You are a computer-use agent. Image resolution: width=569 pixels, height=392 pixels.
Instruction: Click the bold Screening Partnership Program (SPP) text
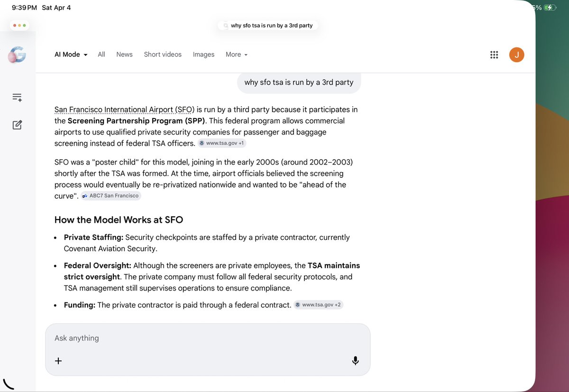[137, 121]
